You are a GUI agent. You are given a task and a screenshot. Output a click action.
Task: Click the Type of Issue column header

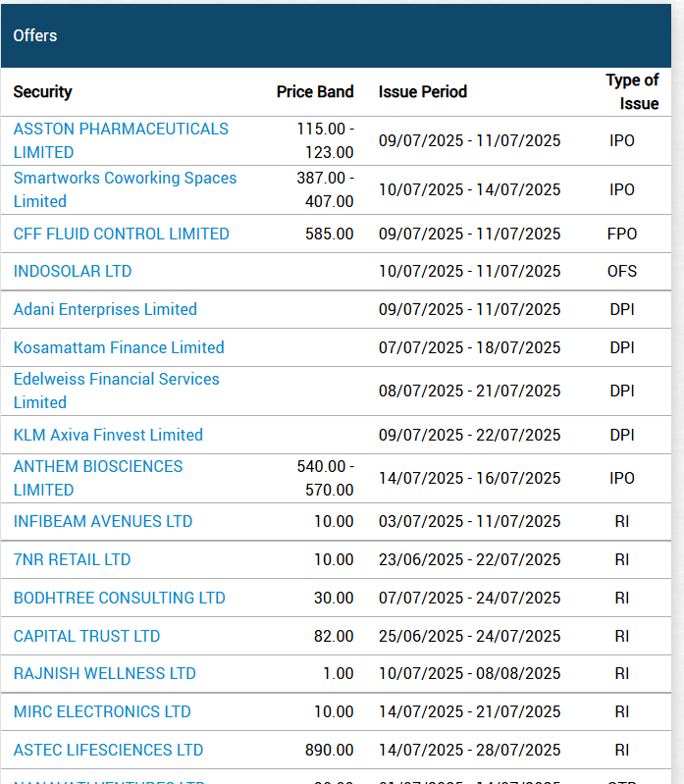coord(632,92)
